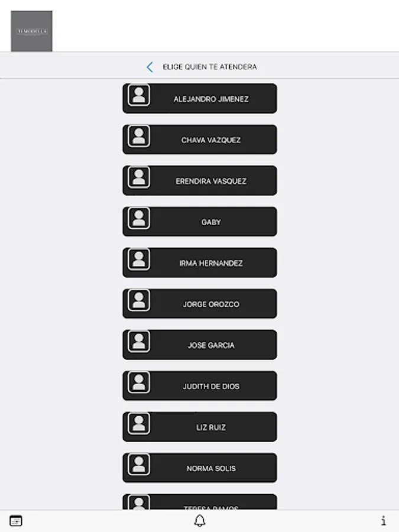Choose Erendira Vasquez from the list

click(x=200, y=180)
